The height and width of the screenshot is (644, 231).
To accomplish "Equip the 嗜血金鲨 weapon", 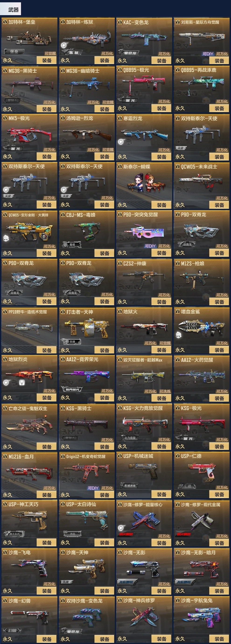I will coord(219,350).
